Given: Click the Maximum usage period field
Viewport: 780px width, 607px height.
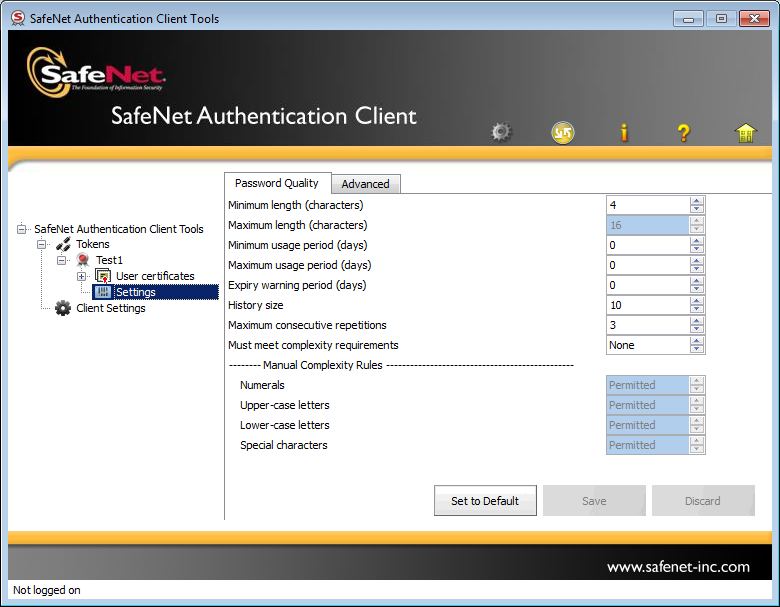Looking at the screenshot, I should pos(648,265).
